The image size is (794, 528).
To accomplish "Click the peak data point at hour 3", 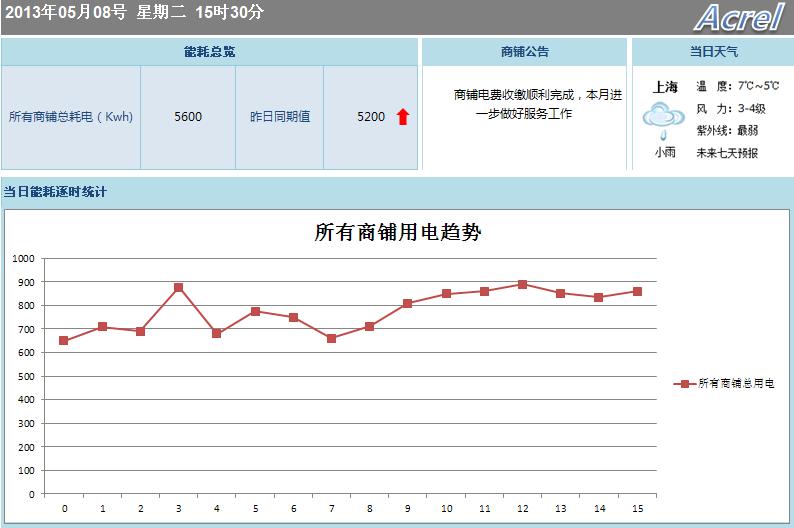I will (178, 288).
